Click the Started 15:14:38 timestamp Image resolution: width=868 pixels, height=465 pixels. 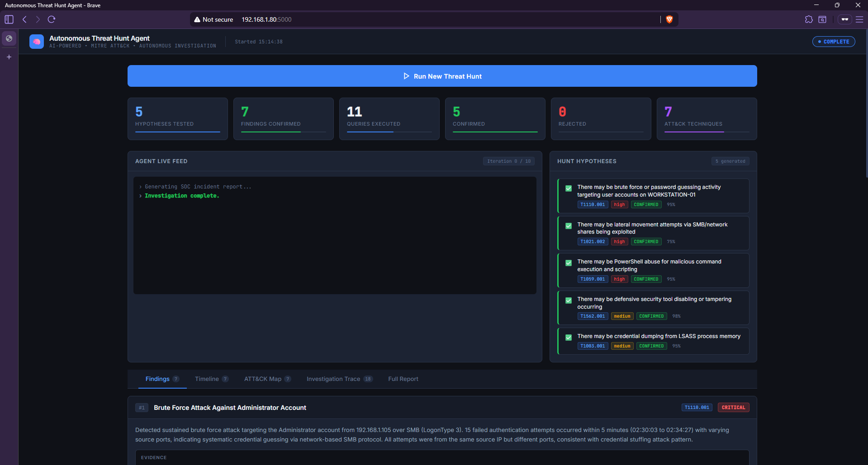click(x=259, y=42)
